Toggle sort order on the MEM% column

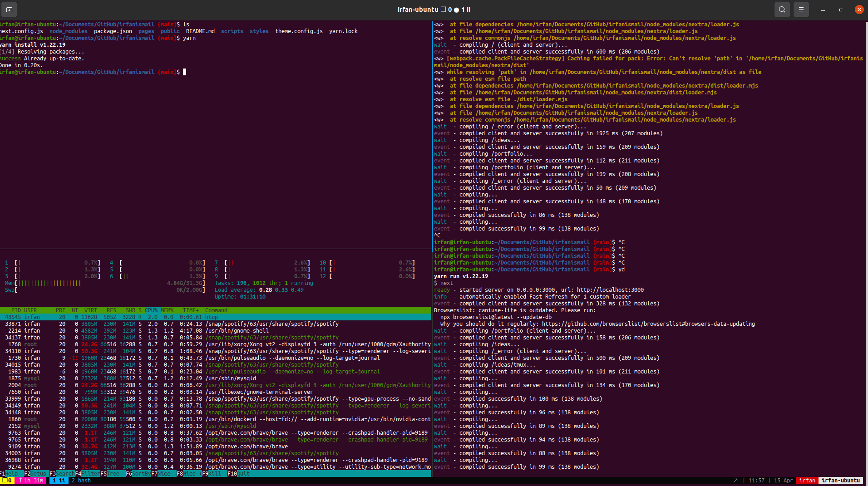click(167, 310)
